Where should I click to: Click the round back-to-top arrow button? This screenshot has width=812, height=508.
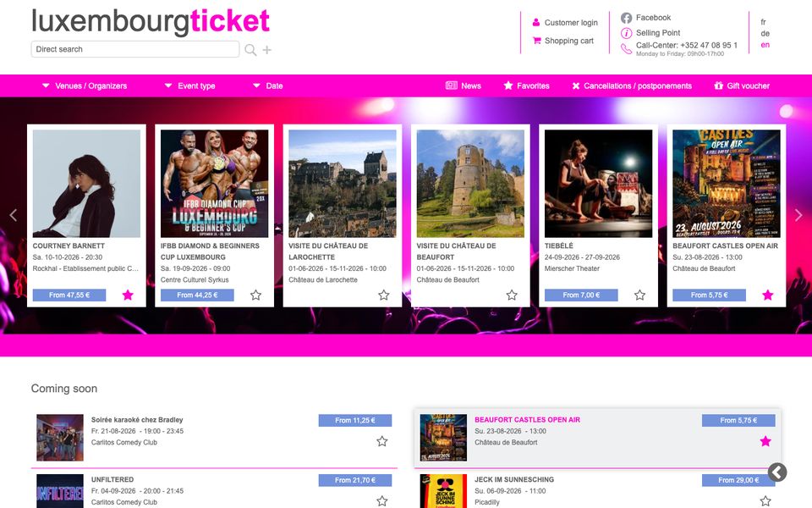tap(777, 472)
